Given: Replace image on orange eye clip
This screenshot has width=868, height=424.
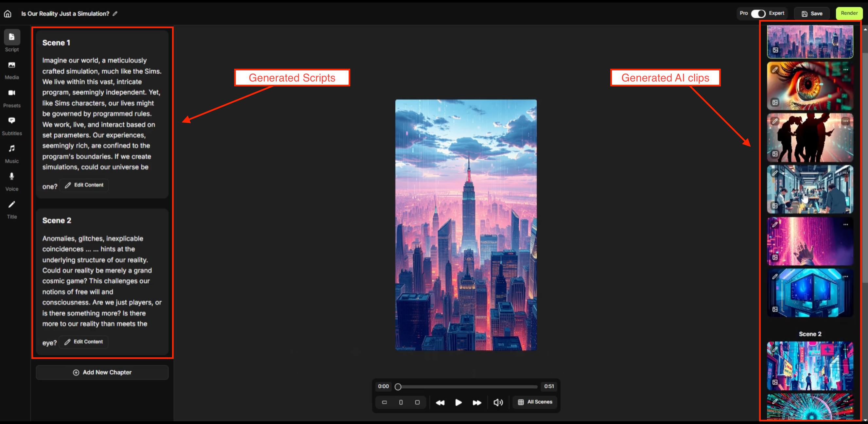Looking at the screenshot, I should [775, 102].
